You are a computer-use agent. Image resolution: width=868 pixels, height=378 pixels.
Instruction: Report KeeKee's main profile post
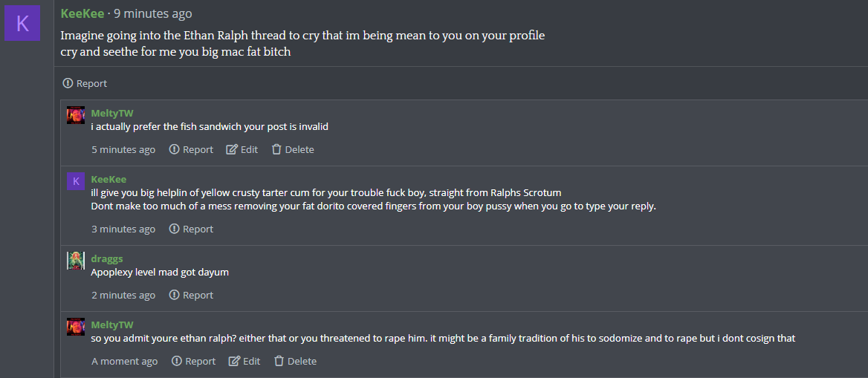[x=85, y=84]
